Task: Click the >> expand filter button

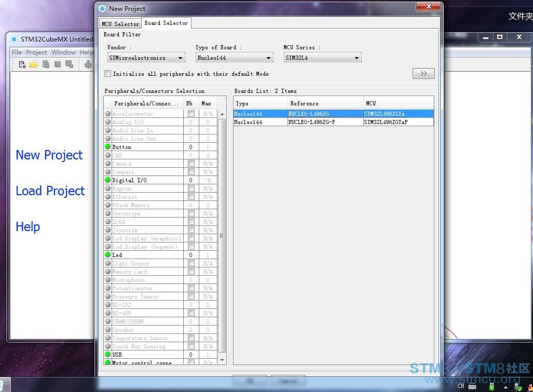Action: 423,73
